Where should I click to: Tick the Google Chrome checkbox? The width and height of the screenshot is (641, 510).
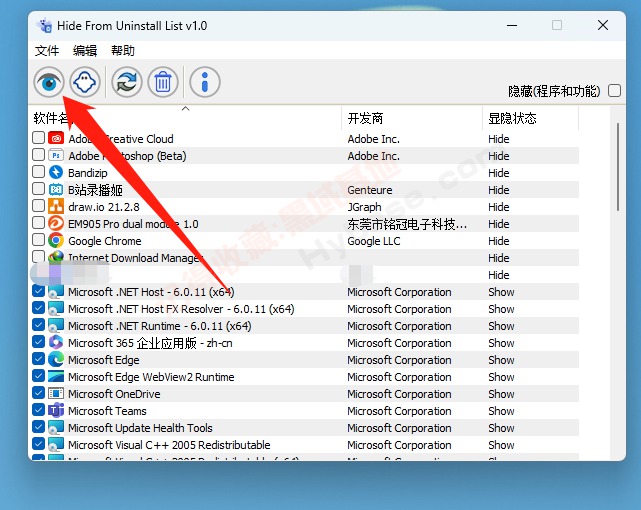pyautogui.click(x=38, y=239)
